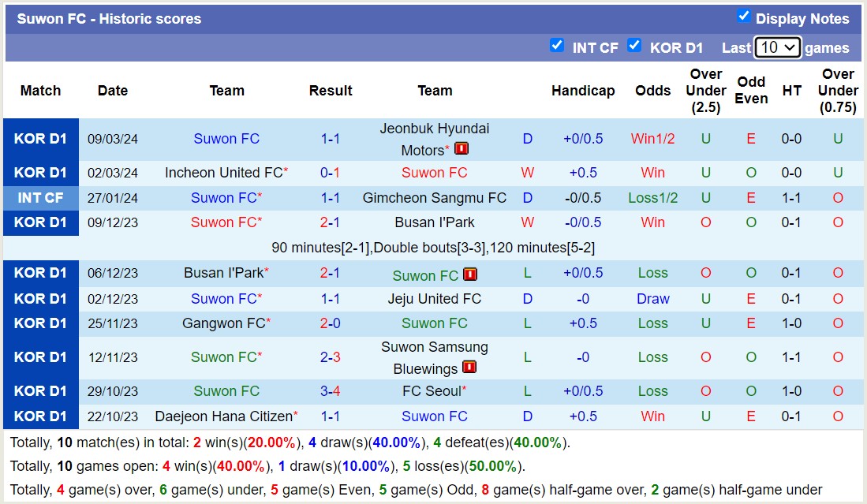Screen dimensions: 867x504
Task: Disable the INT CF filter checkbox
Action: [557, 46]
